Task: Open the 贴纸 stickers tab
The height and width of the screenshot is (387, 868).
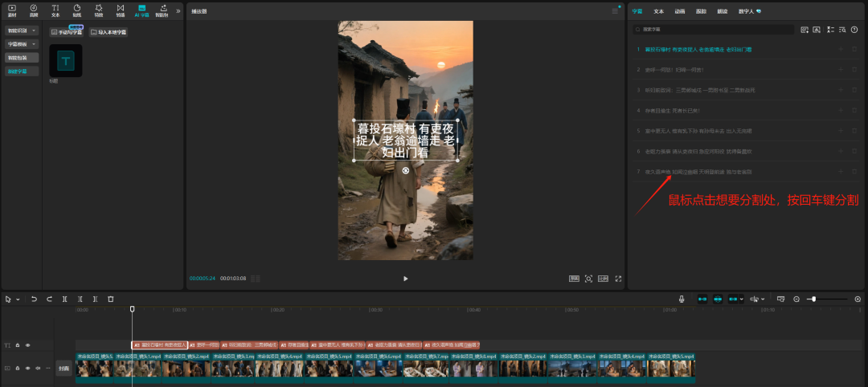Action: pos(77,10)
